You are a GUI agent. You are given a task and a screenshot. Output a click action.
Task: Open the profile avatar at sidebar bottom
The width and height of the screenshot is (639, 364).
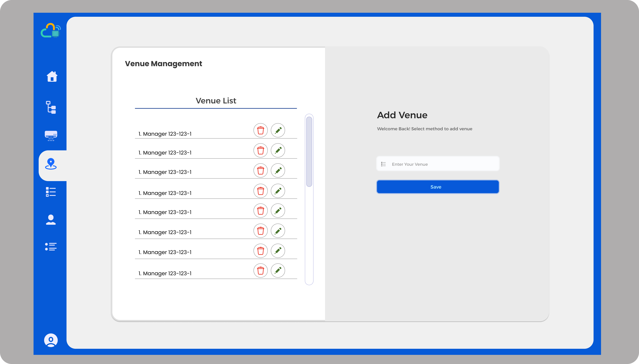pos(51,340)
